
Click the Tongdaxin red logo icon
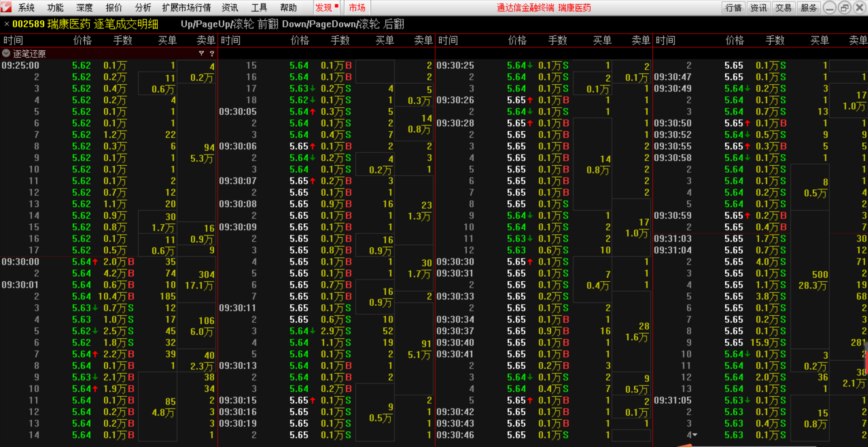pos(6,7)
